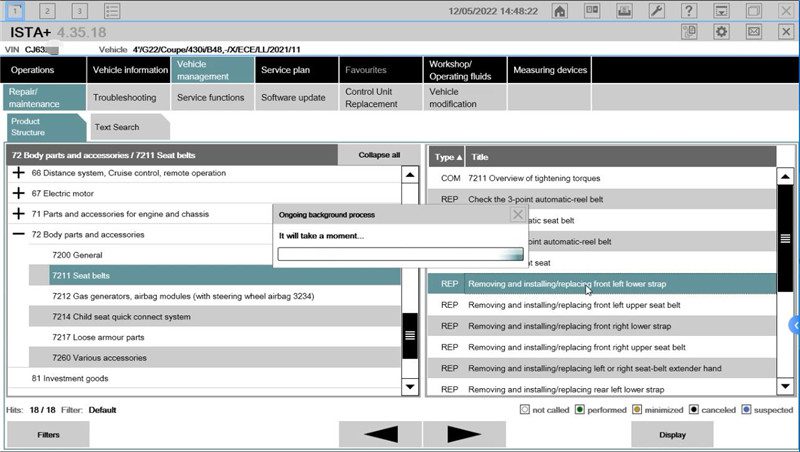The height and width of the screenshot is (452, 800).
Task: Sort the list by Type column
Action: click(x=447, y=157)
